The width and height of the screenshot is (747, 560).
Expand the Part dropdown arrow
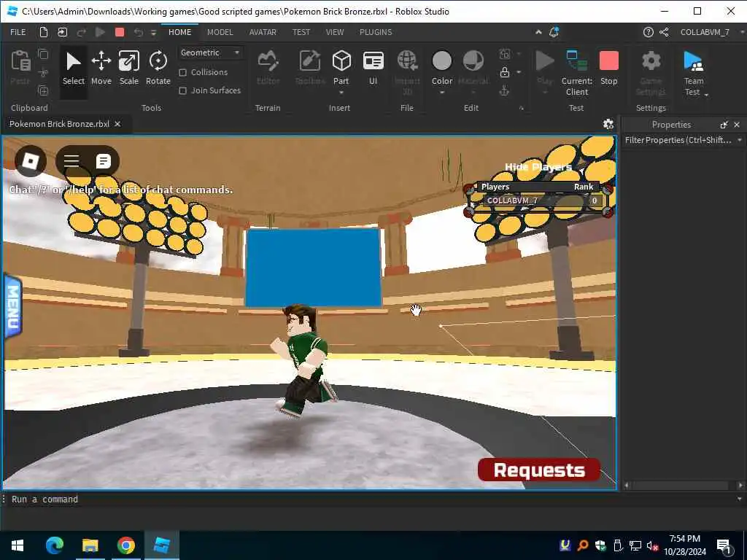[x=341, y=93]
